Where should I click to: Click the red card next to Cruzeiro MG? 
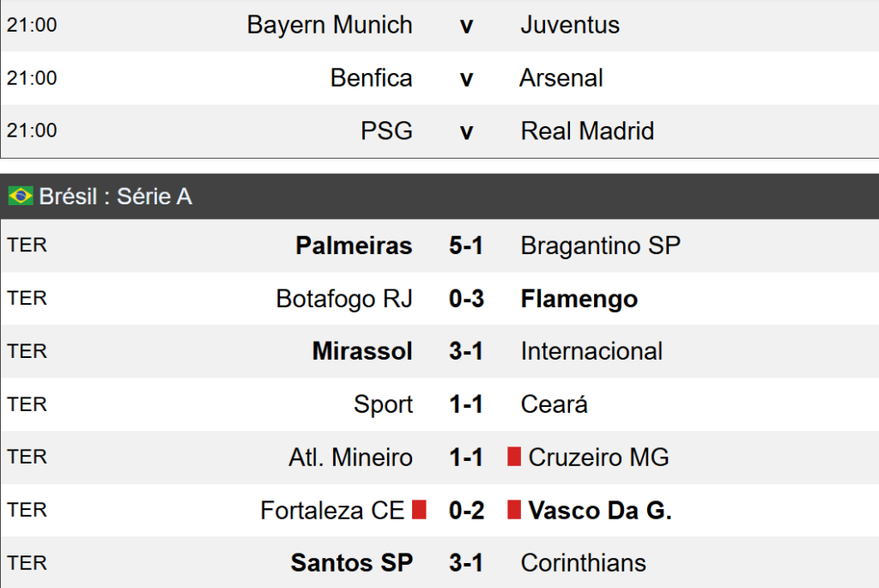[514, 458]
